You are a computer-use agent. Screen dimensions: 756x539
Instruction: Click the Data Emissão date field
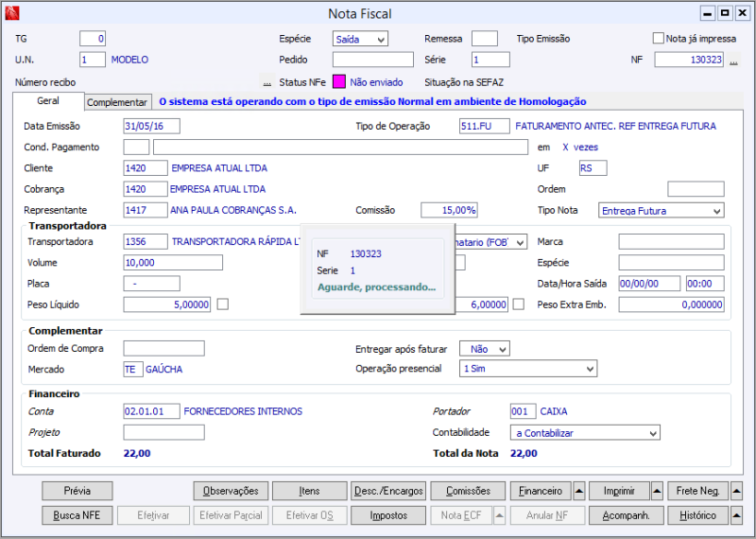(x=151, y=126)
